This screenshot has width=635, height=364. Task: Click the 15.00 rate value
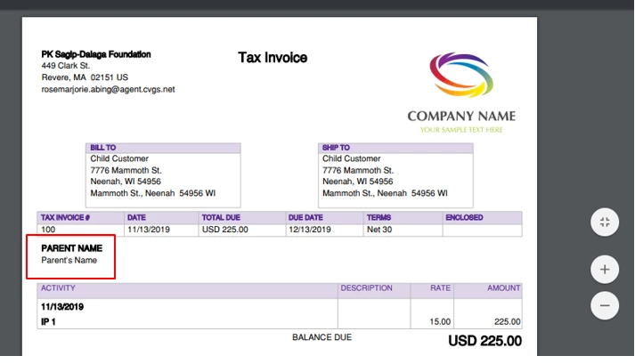pyautogui.click(x=440, y=322)
